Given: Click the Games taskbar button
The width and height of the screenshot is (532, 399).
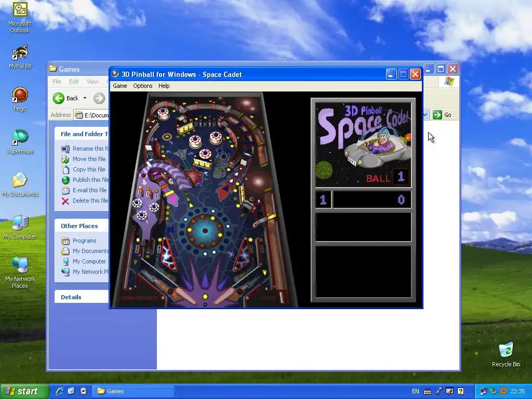Looking at the screenshot, I should pyautogui.click(x=134, y=391).
